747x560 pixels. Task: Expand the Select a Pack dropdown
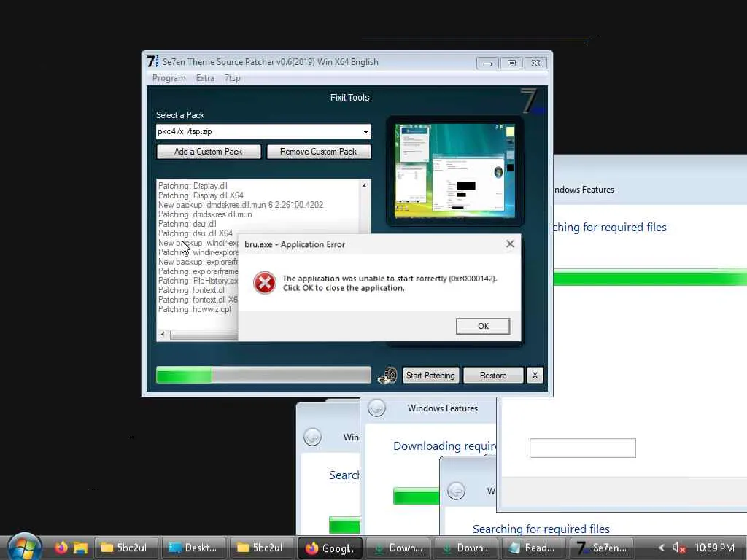365,132
